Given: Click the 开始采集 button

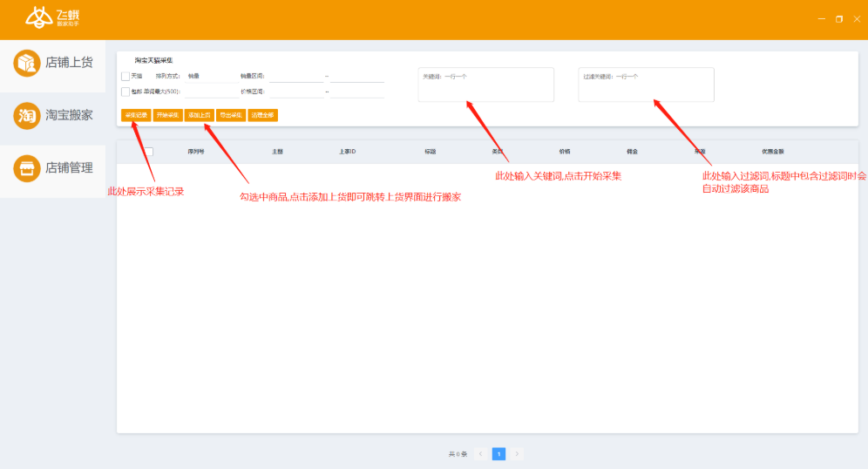Looking at the screenshot, I should click(x=167, y=115).
